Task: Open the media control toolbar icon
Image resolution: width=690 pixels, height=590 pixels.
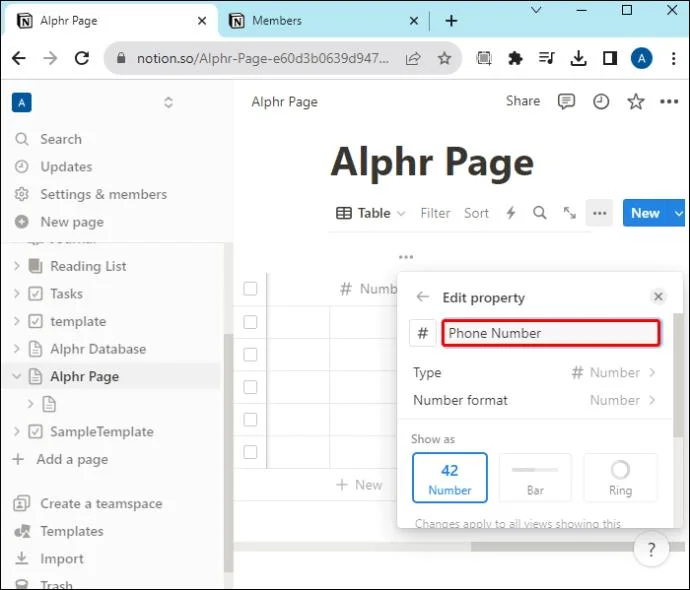Action: (547, 58)
